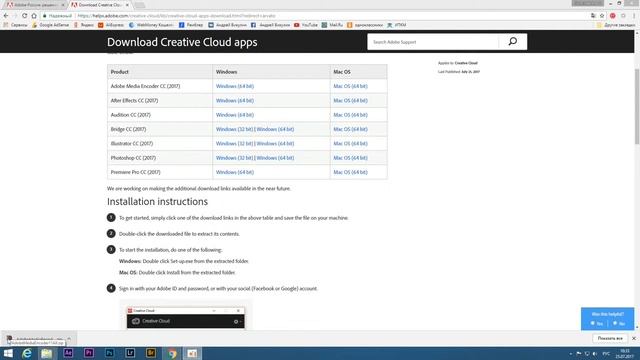Show hidden system tray icons arrow

click(x=571, y=353)
